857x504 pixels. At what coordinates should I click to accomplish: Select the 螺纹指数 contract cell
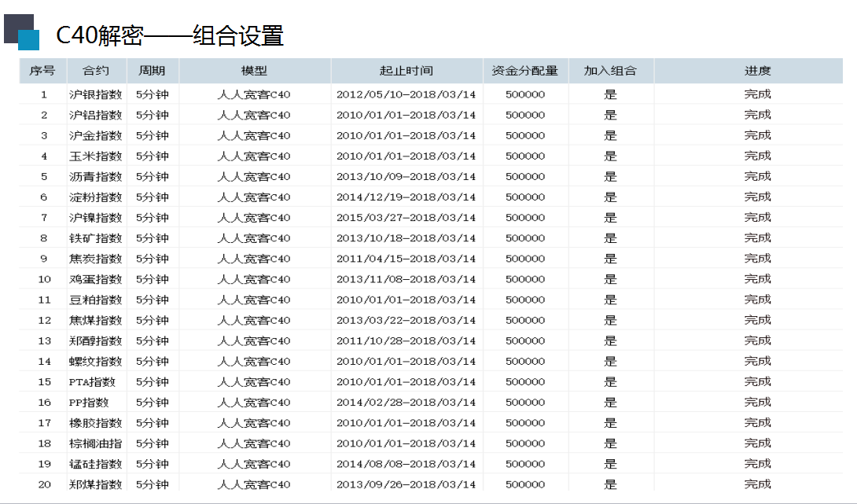96,362
